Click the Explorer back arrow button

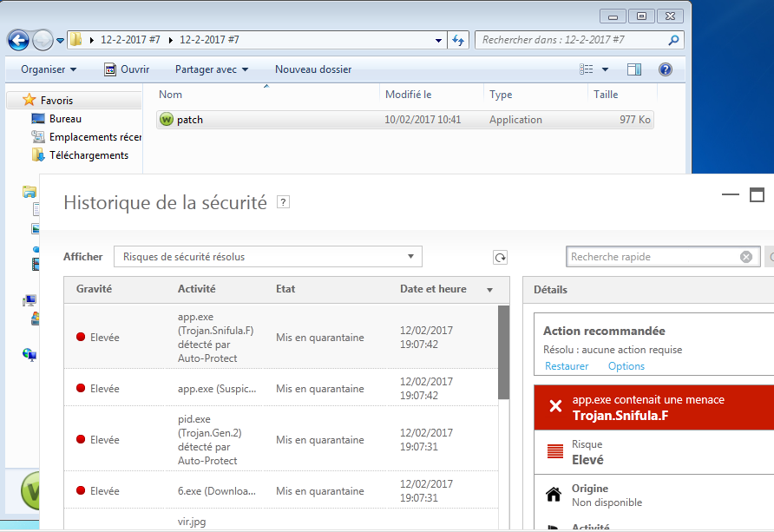18,40
